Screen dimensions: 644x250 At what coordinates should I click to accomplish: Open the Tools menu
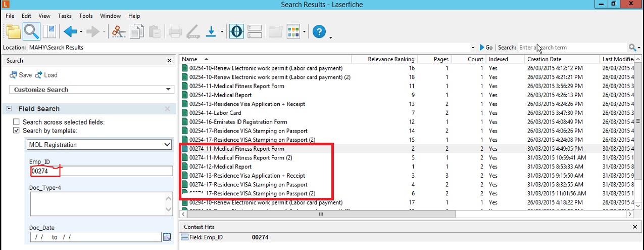[x=86, y=16]
